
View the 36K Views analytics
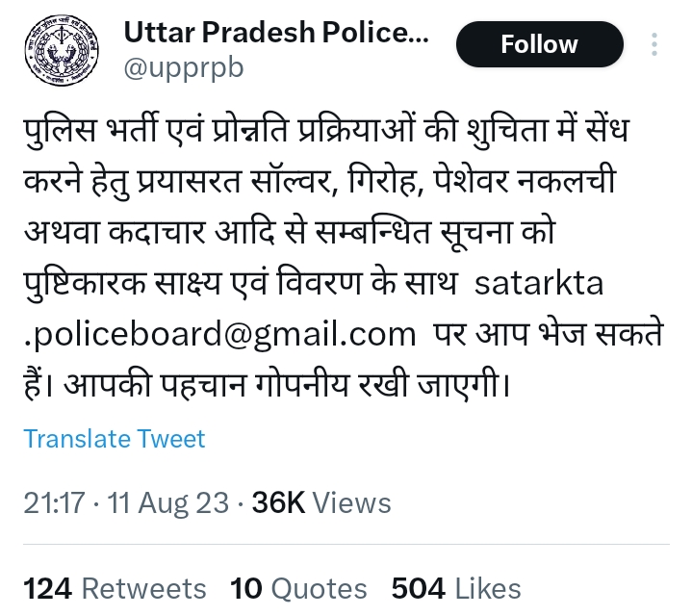pyautogui.click(x=321, y=502)
